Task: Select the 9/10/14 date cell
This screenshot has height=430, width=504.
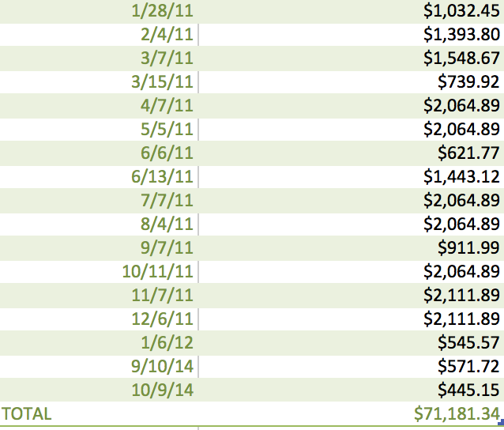Action: coord(162,366)
